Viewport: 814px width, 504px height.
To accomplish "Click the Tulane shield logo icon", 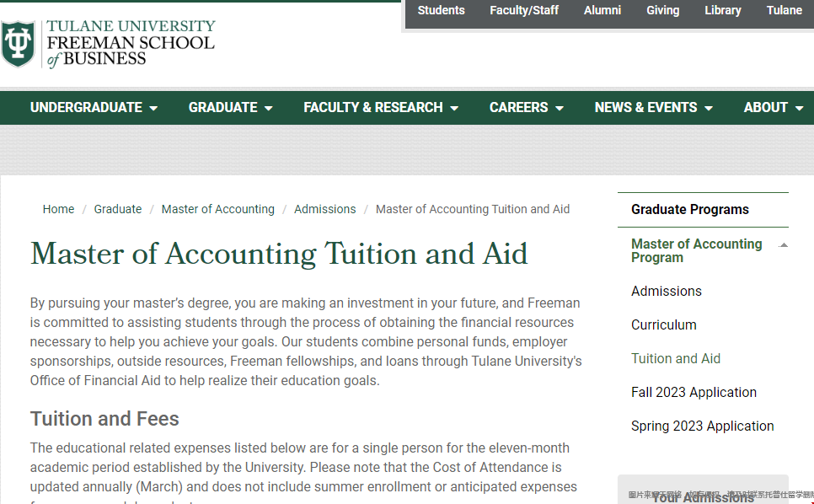I will tap(19, 44).
